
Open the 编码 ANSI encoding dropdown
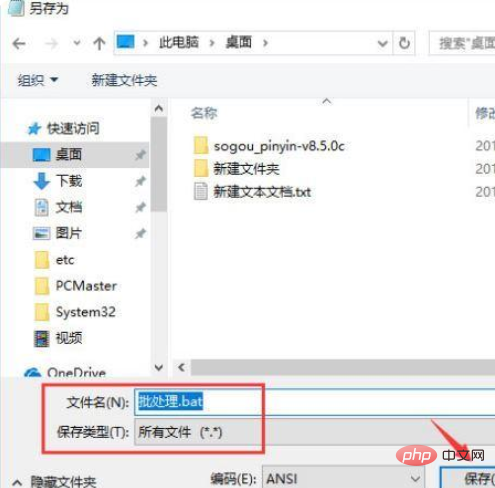coord(343,479)
